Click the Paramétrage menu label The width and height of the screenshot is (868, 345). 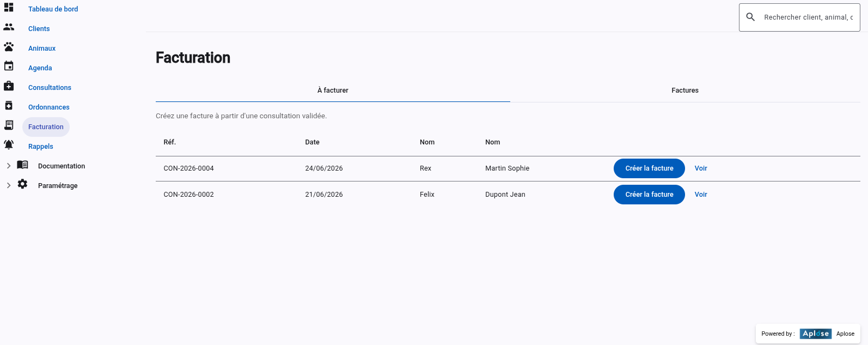[58, 186]
